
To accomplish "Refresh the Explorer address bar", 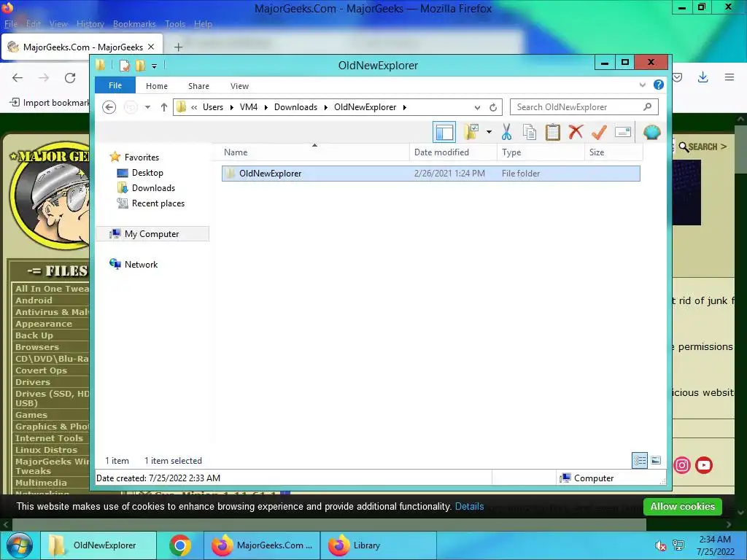I will 493,108.
